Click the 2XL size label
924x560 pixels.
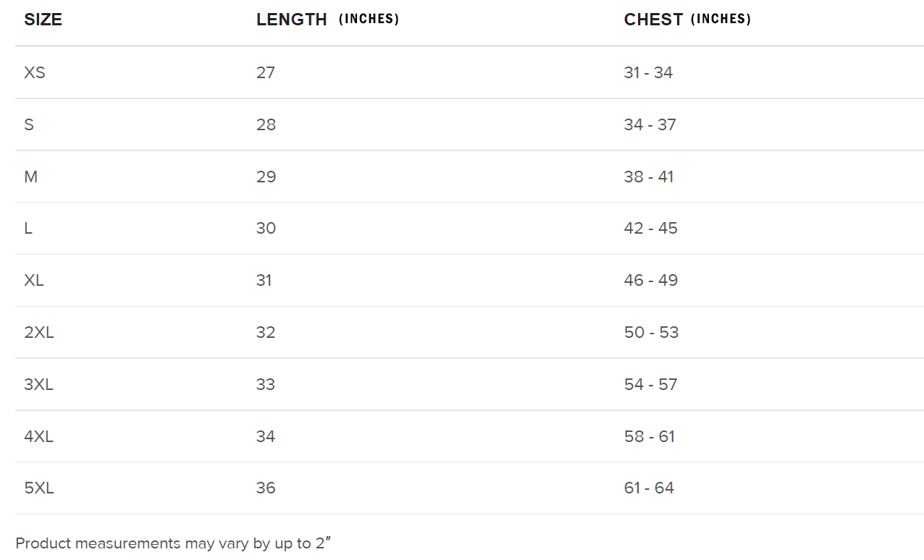(x=39, y=332)
